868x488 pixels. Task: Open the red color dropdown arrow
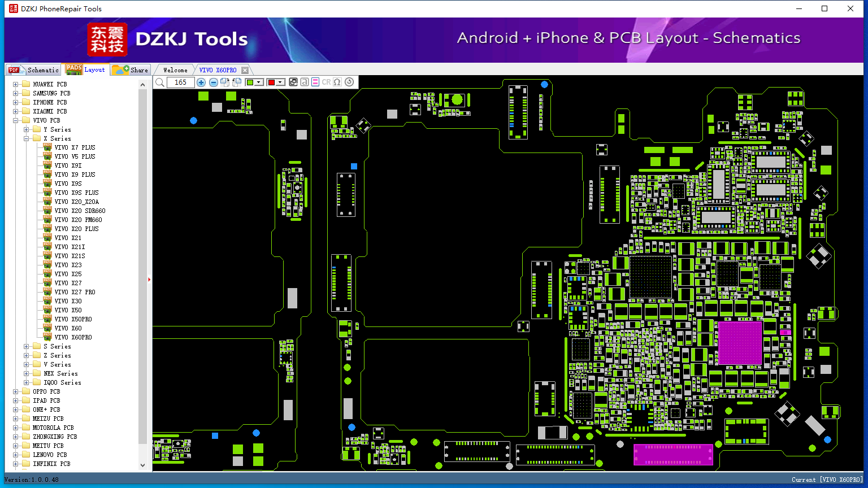tap(280, 82)
